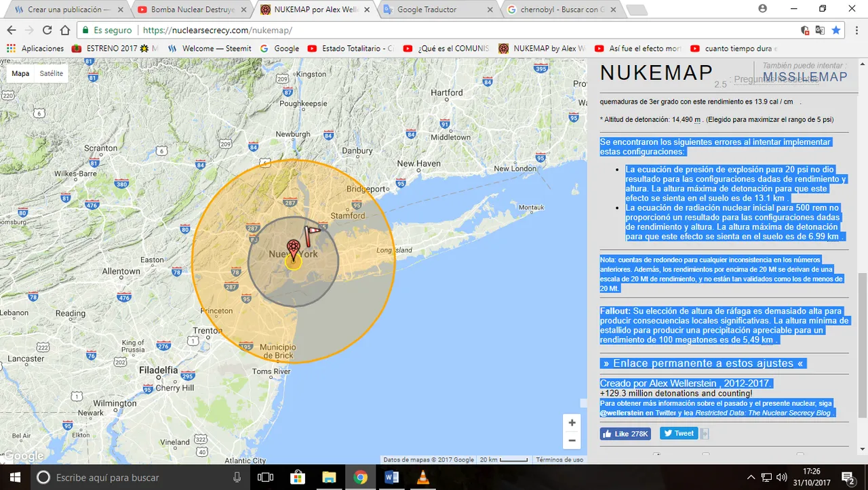
Task: Click the Google Translate icon in address bar
Action: pyautogui.click(x=820, y=30)
